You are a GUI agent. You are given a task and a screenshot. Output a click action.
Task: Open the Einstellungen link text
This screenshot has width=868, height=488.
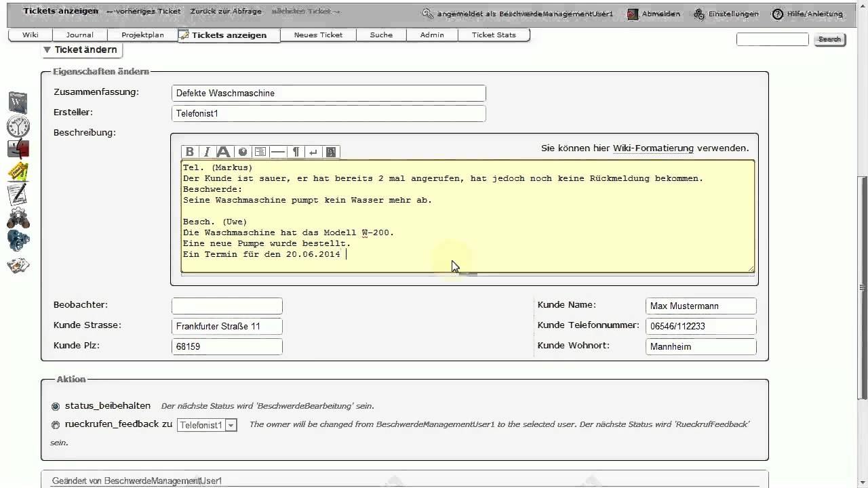[x=734, y=14]
